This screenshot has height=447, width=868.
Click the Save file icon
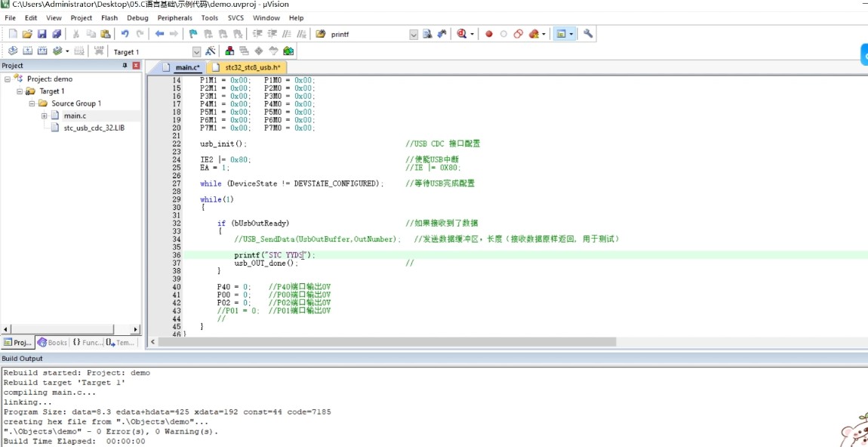click(42, 34)
